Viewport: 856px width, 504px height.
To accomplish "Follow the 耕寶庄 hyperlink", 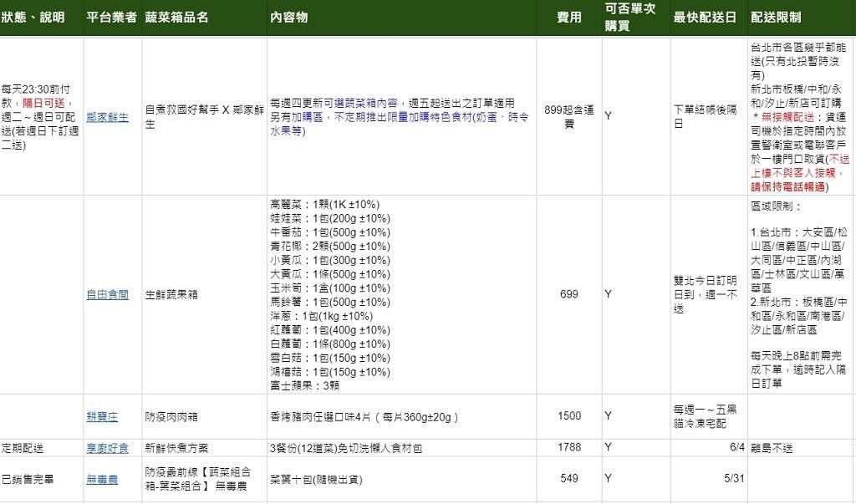I will click(x=102, y=416).
